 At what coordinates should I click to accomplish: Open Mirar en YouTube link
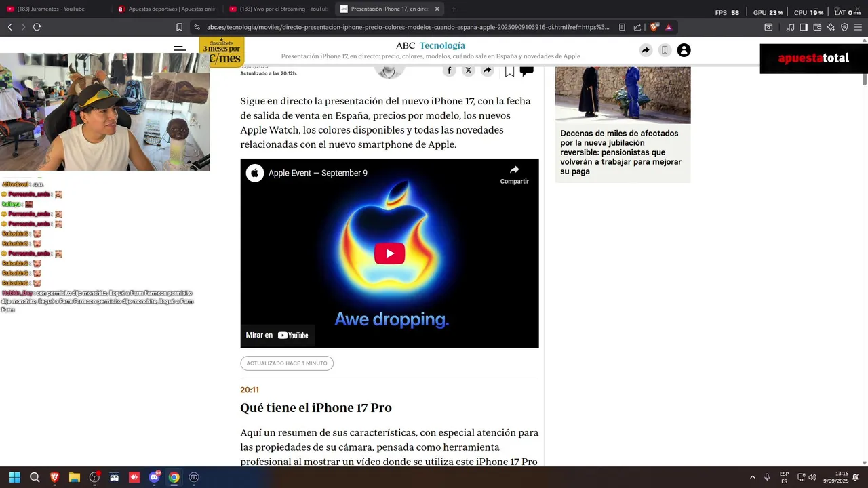point(277,335)
